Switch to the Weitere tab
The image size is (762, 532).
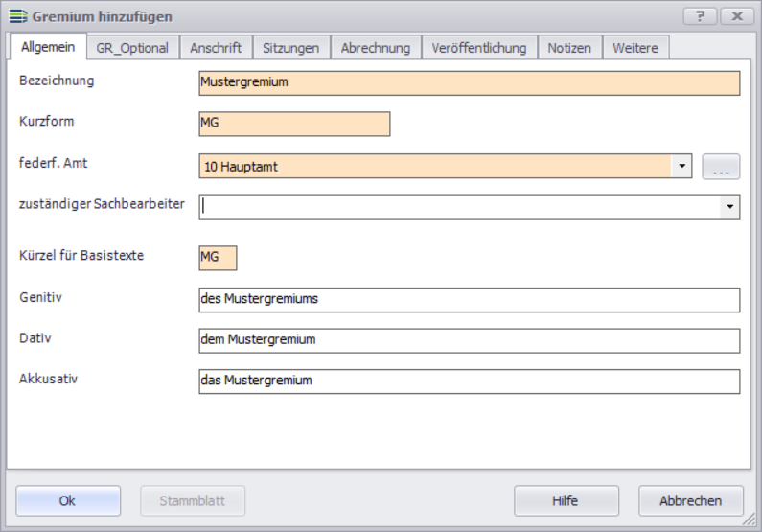click(635, 48)
